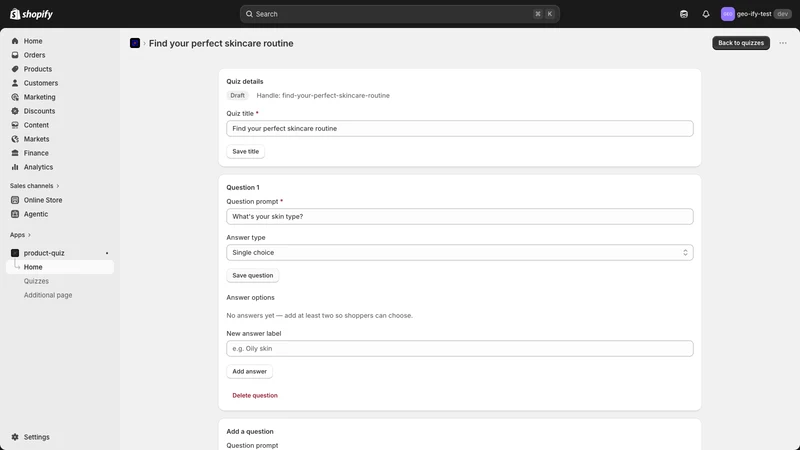The width and height of the screenshot is (800, 450).
Task: Open the Markets globe icon
Action: (x=15, y=139)
